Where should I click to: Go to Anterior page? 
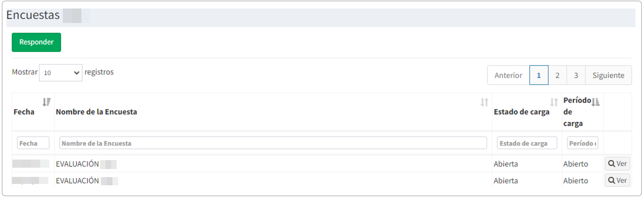(508, 75)
